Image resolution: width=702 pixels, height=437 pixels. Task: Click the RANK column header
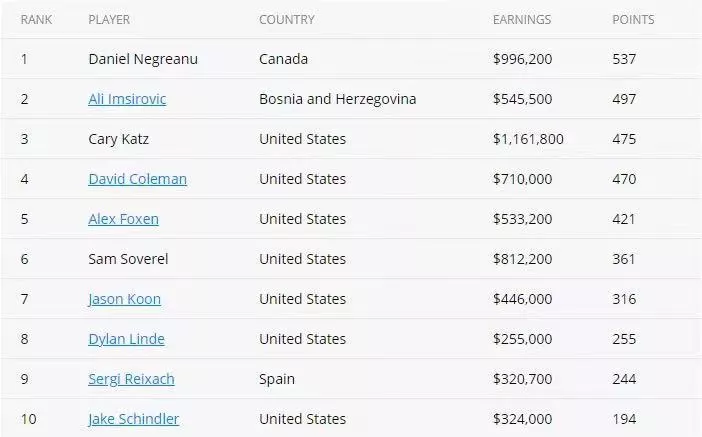click(36, 20)
